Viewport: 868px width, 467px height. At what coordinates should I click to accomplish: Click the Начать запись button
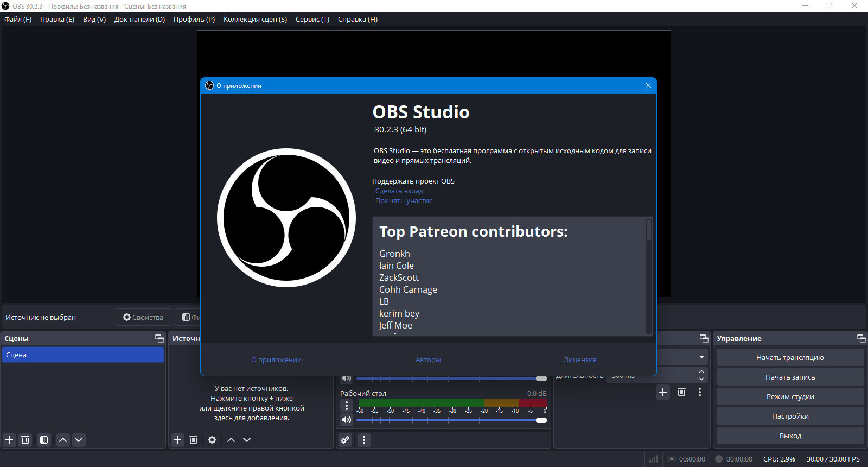click(790, 377)
